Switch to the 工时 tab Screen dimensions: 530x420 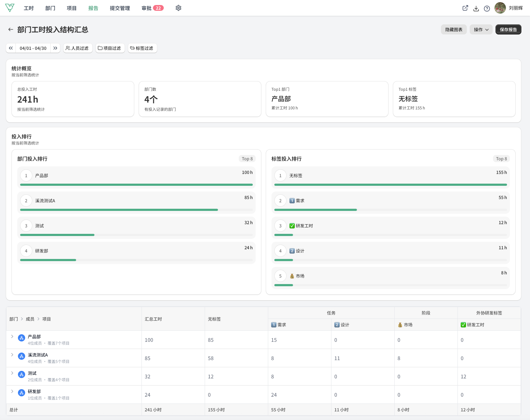pyautogui.click(x=29, y=8)
